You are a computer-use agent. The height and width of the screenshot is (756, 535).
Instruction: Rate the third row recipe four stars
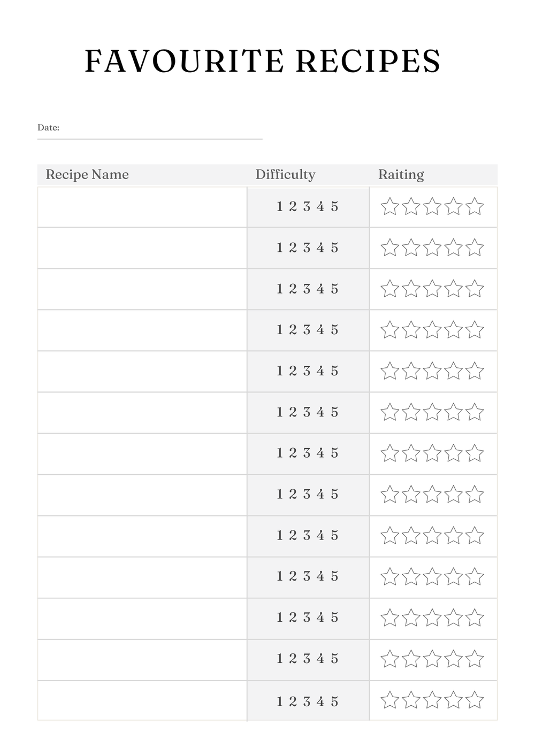[x=453, y=289]
